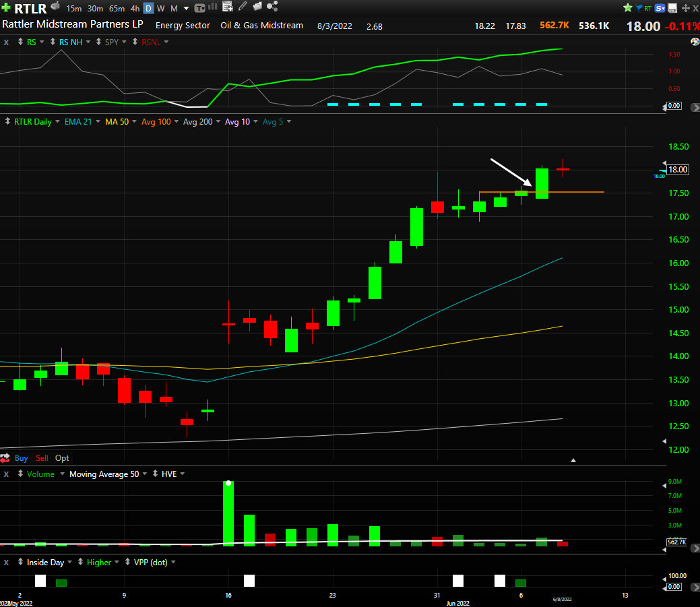Screen dimensions: 700x607
Task: Open the timeframe list dropdown arrow
Action: click(186, 9)
